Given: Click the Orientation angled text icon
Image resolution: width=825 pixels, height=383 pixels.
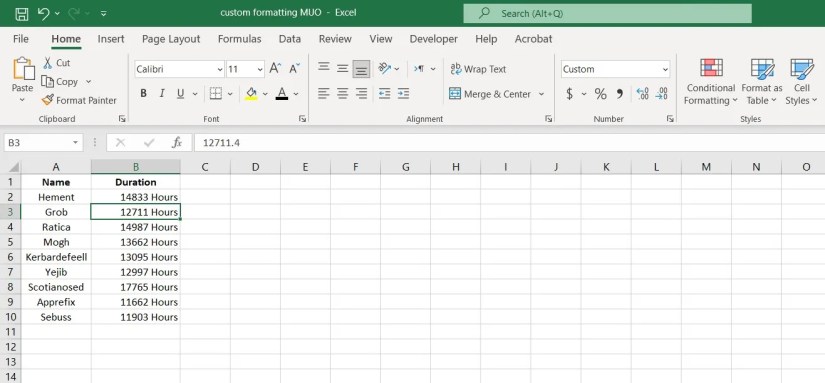Looking at the screenshot, I should [x=385, y=68].
